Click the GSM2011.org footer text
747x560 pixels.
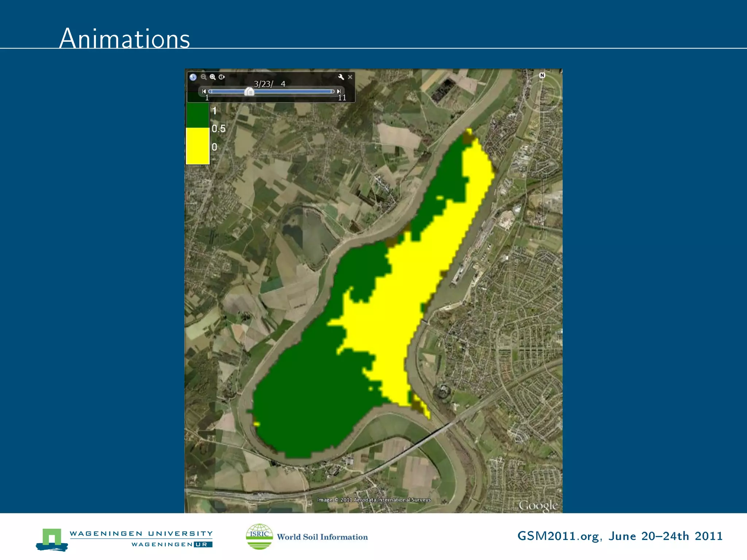pyautogui.click(x=620, y=536)
